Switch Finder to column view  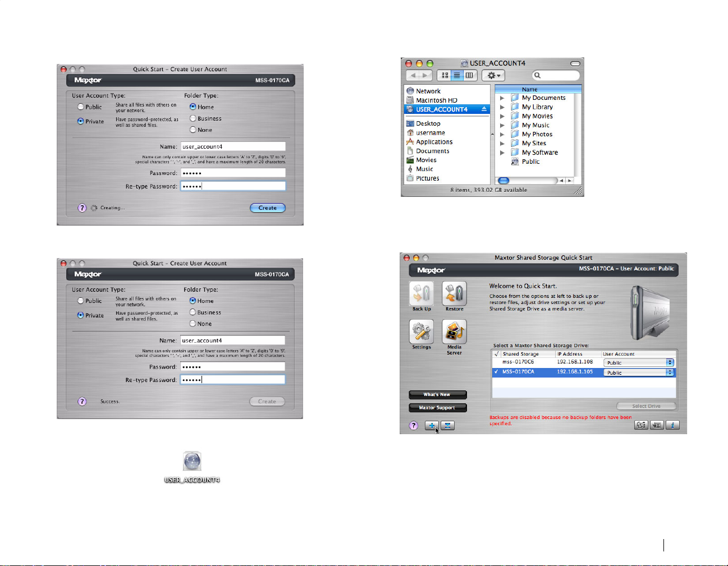click(470, 75)
